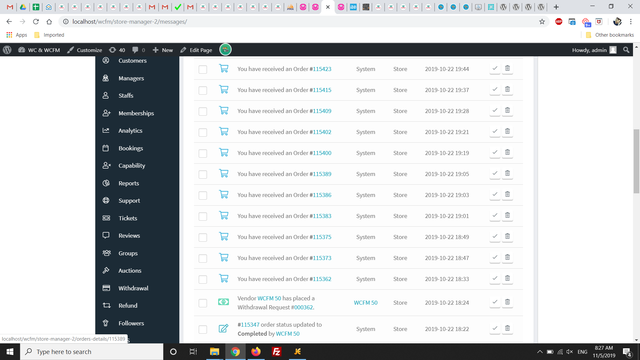Select checkbox for order #115347 status message
The height and width of the screenshot is (360, 640).
click(203, 329)
